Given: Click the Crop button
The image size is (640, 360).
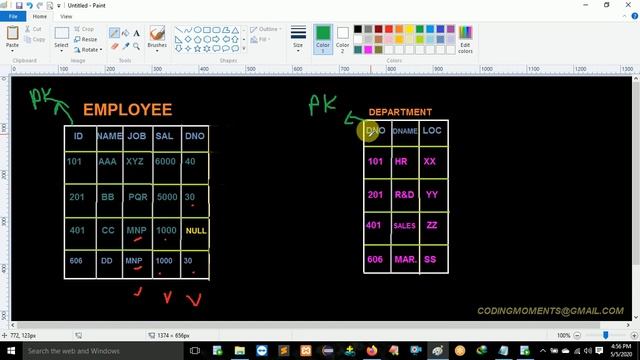Looking at the screenshot, I should click(x=84, y=29).
